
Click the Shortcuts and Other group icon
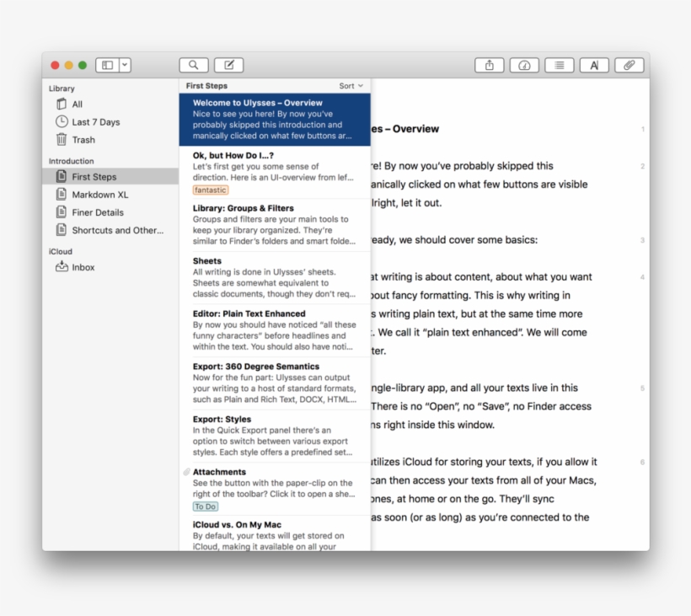(62, 230)
